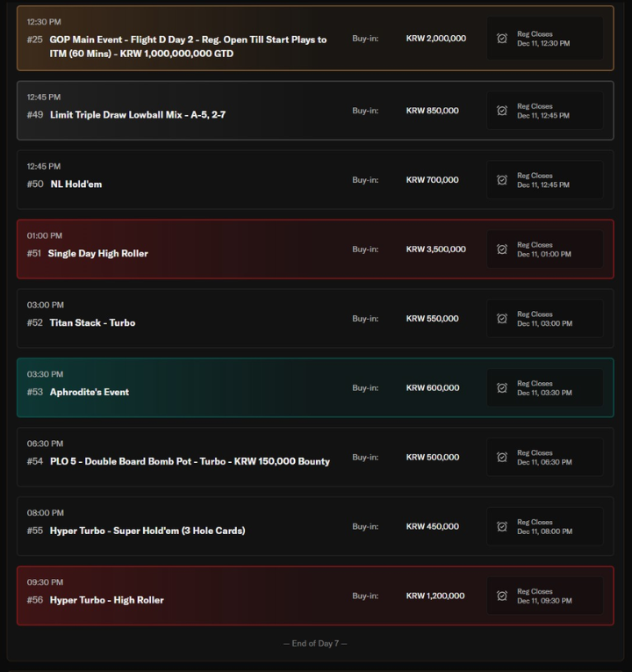Open PLO 5 Double Board Bomb Pot event
632x672 pixels.
[190, 461]
